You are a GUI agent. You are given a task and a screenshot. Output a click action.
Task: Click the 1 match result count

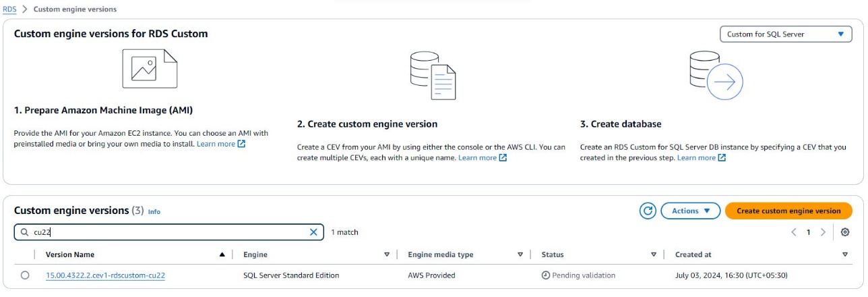pos(344,232)
